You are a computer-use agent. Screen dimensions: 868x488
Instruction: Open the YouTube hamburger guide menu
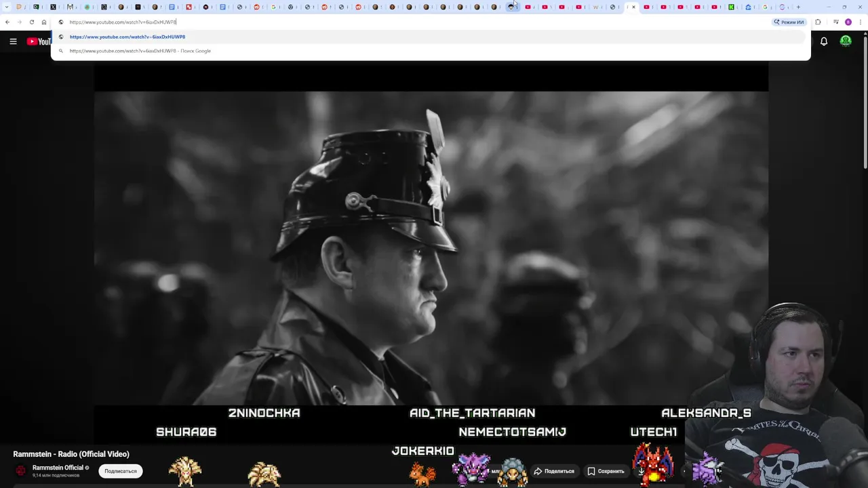[13, 41]
